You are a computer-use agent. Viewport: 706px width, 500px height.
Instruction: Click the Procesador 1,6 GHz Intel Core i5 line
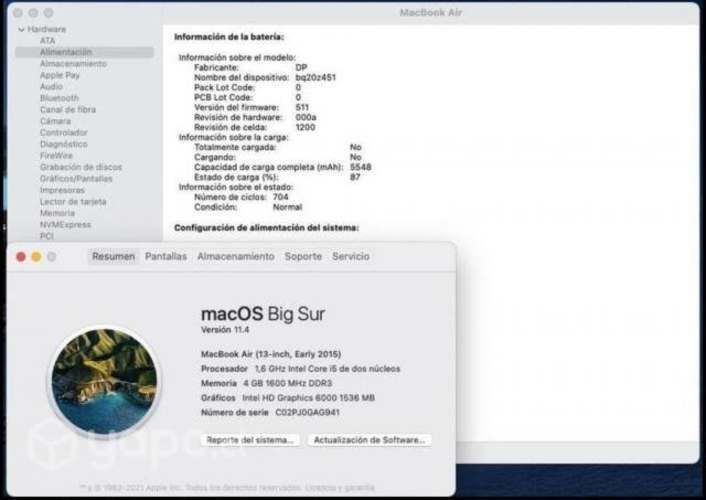[x=300, y=369]
